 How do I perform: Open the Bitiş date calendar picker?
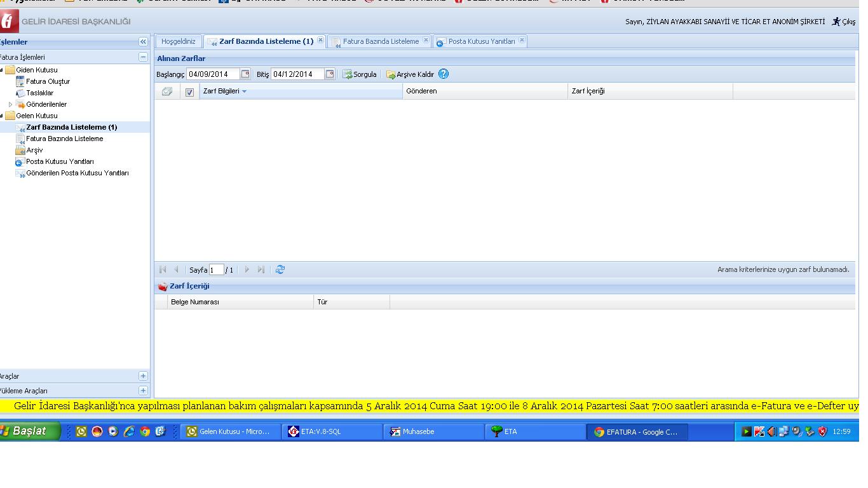pos(330,74)
